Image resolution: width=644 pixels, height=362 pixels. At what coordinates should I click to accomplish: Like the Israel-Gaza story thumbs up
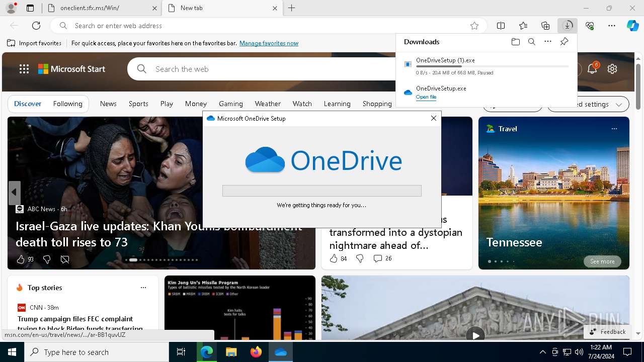(x=21, y=259)
